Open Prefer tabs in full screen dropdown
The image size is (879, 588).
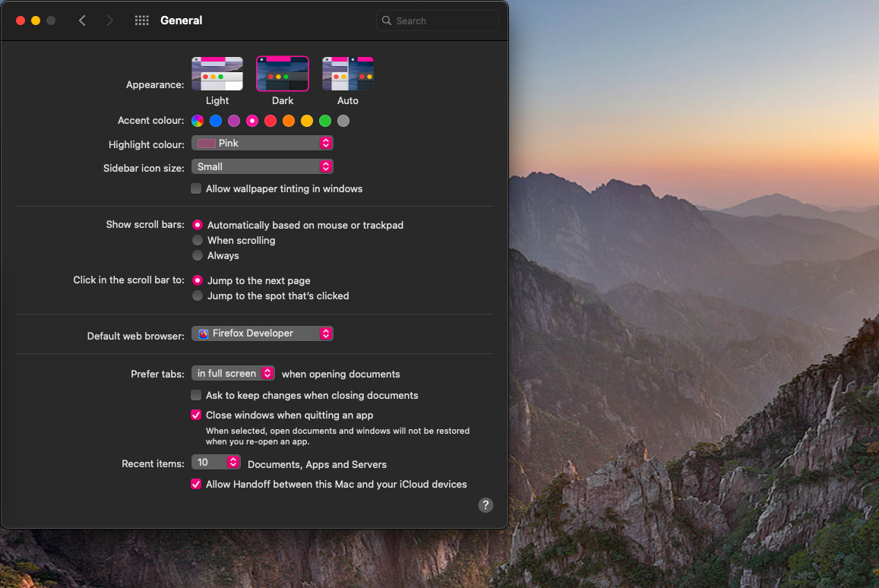[232, 373]
